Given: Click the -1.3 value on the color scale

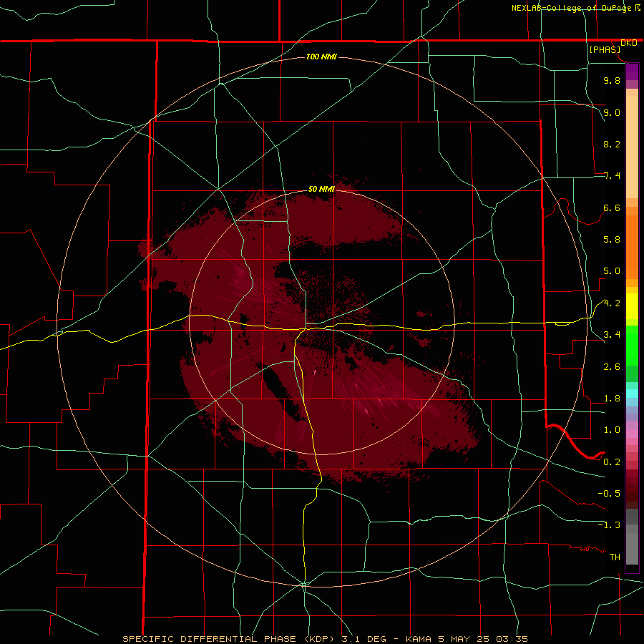Looking at the screenshot, I should point(609,525).
